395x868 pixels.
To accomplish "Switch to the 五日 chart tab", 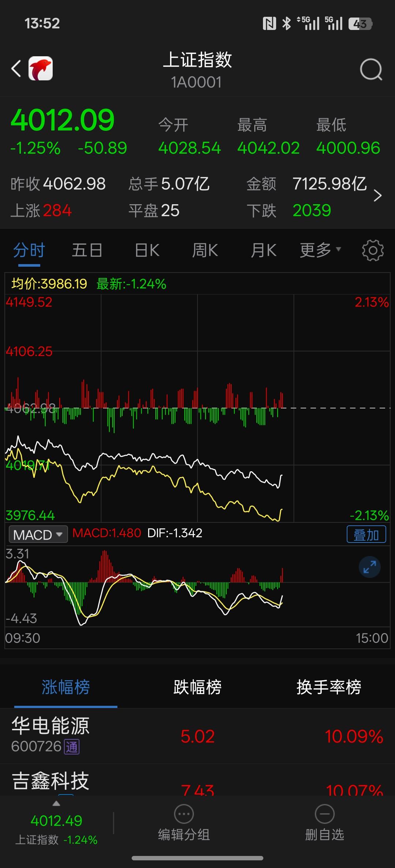I will pos(87,250).
